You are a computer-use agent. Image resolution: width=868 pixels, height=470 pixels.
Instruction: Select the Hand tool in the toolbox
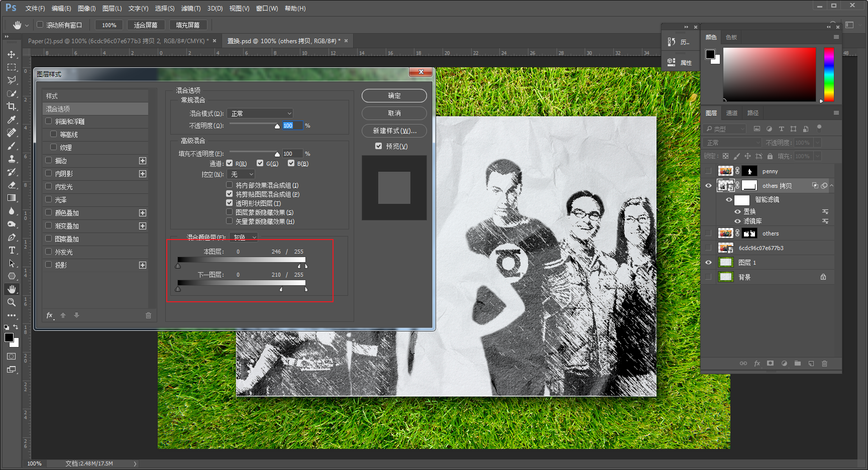point(12,289)
